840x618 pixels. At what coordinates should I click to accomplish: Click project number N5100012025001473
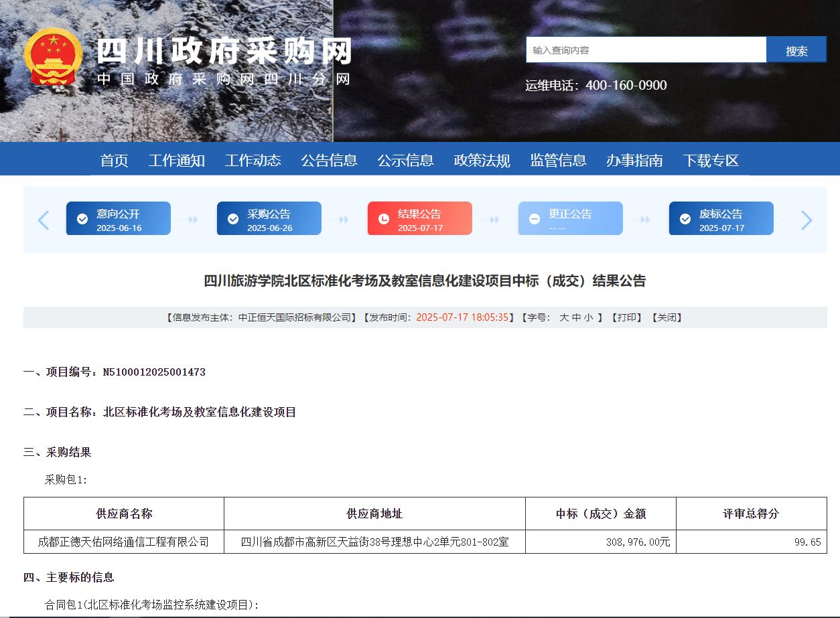(154, 372)
